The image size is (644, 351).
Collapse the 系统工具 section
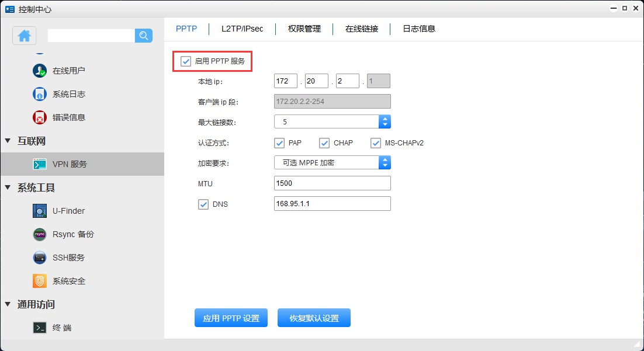click(x=7, y=187)
